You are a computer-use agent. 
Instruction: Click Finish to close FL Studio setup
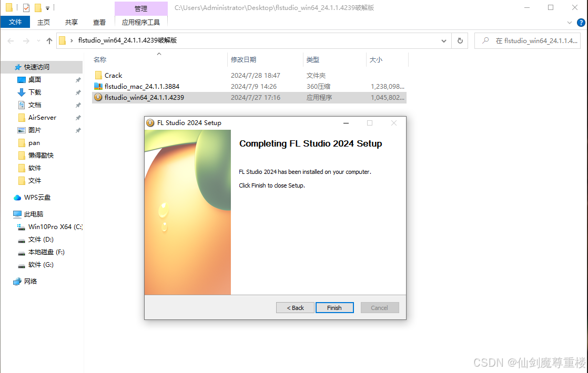[x=334, y=308]
